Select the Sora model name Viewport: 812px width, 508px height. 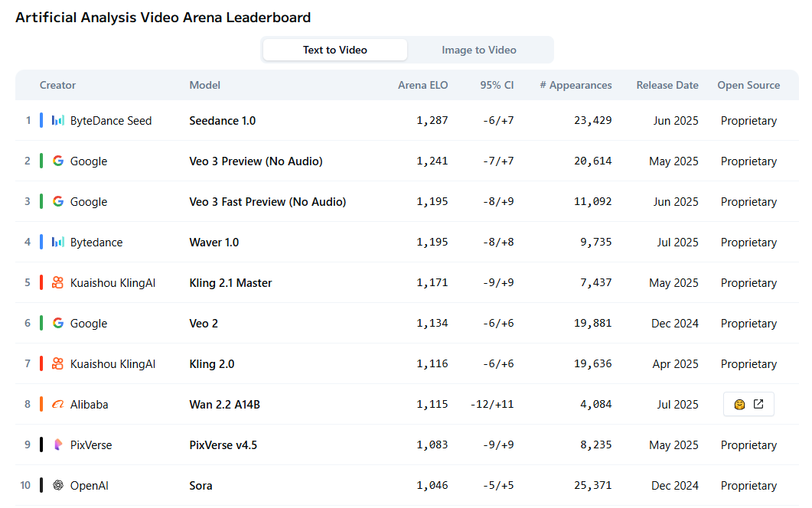(x=201, y=486)
